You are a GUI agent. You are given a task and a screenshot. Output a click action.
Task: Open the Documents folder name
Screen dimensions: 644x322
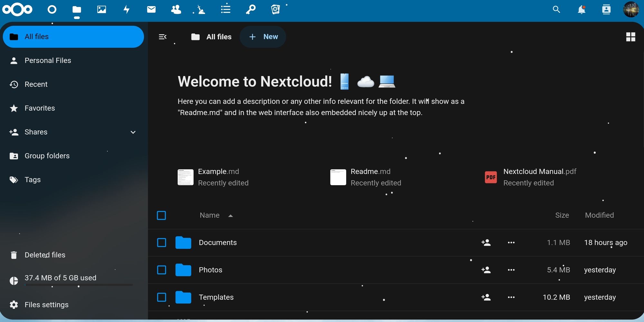click(x=218, y=242)
